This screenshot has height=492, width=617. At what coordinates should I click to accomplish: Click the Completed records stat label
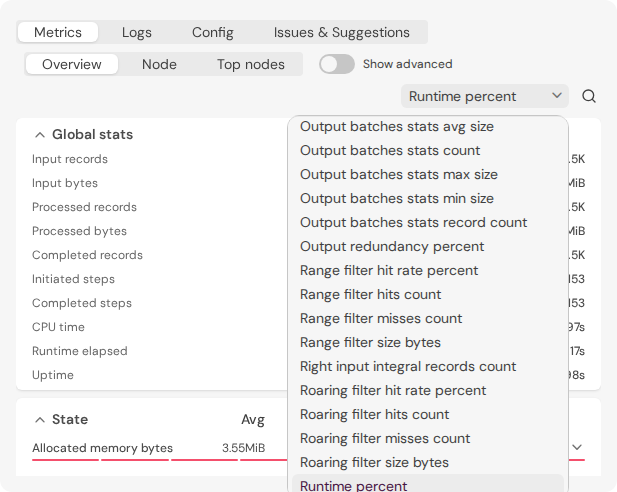point(87,255)
